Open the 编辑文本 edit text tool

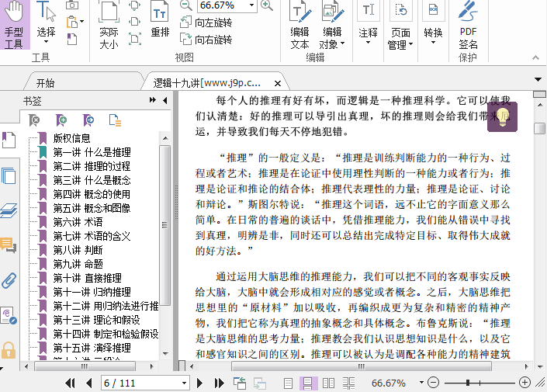(299, 24)
